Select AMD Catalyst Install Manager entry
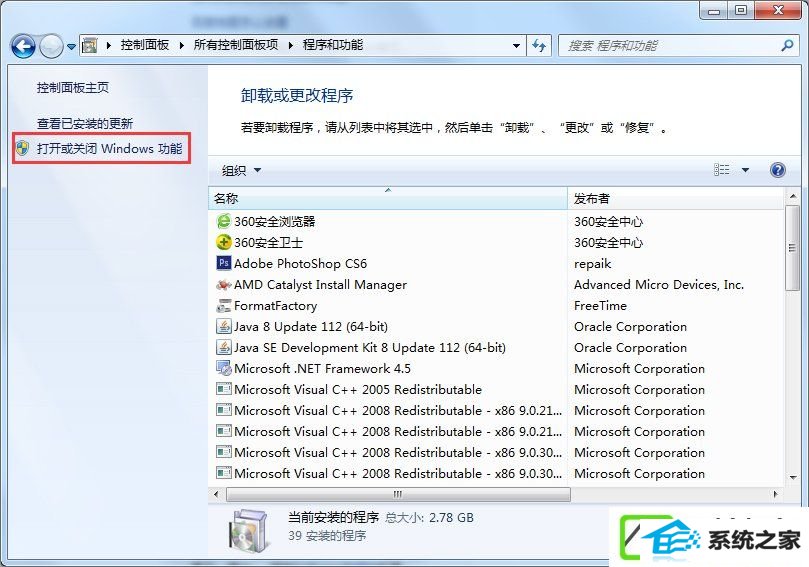The image size is (809, 567). pyautogui.click(x=320, y=285)
